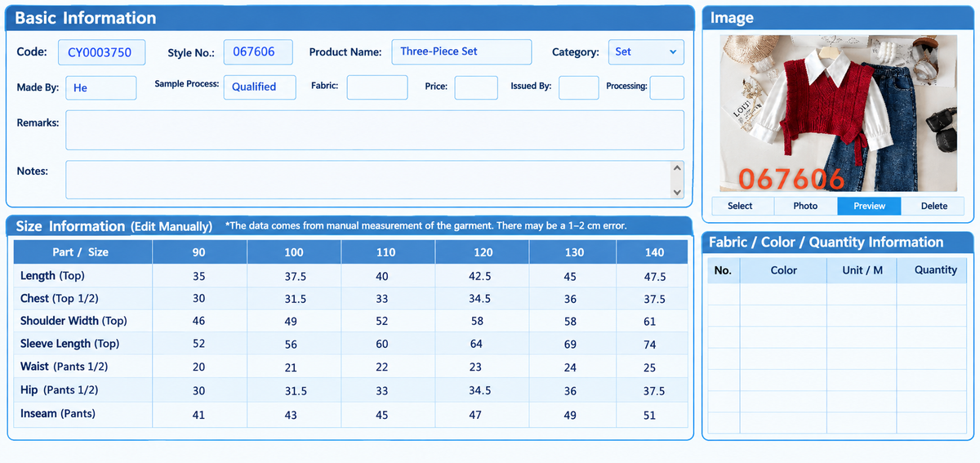Click Waist value 20 for size 90
Screen dimensions: 980x463
[x=198, y=367]
